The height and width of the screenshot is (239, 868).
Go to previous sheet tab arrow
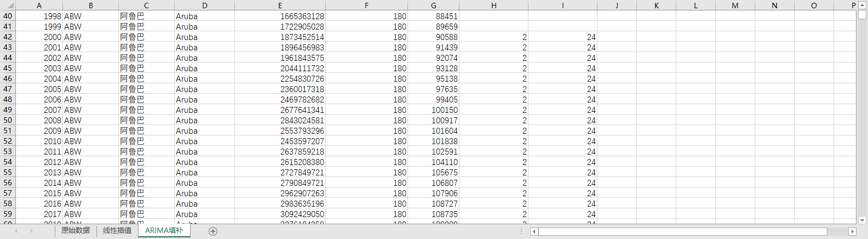[x=16, y=231]
